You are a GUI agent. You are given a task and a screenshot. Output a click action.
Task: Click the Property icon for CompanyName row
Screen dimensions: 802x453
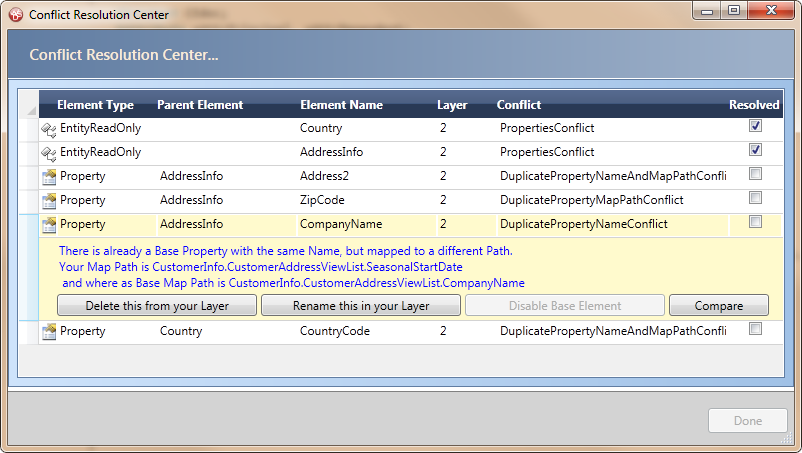point(48,225)
